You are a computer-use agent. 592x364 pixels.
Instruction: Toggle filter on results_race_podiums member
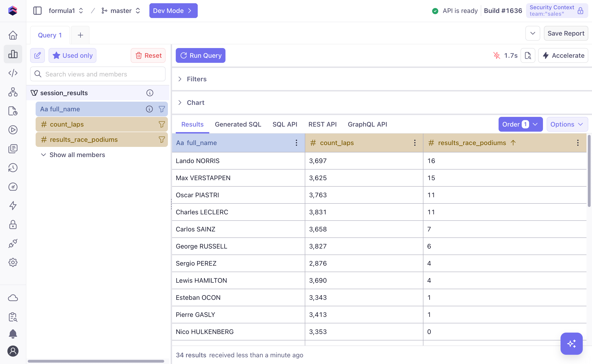(162, 140)
